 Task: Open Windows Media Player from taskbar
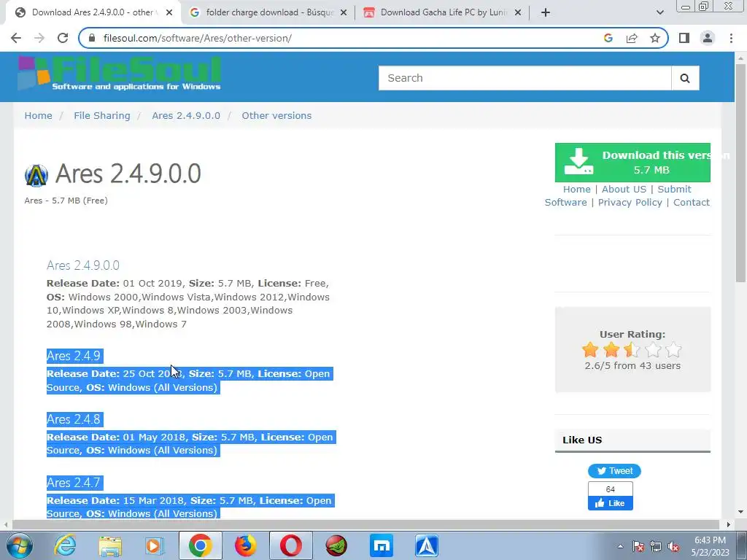[x=154, y=545]
